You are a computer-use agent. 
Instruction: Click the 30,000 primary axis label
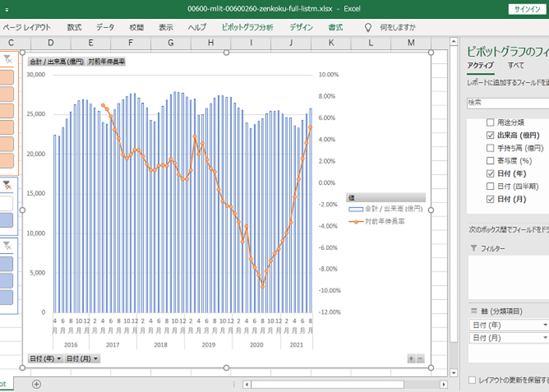36,75
